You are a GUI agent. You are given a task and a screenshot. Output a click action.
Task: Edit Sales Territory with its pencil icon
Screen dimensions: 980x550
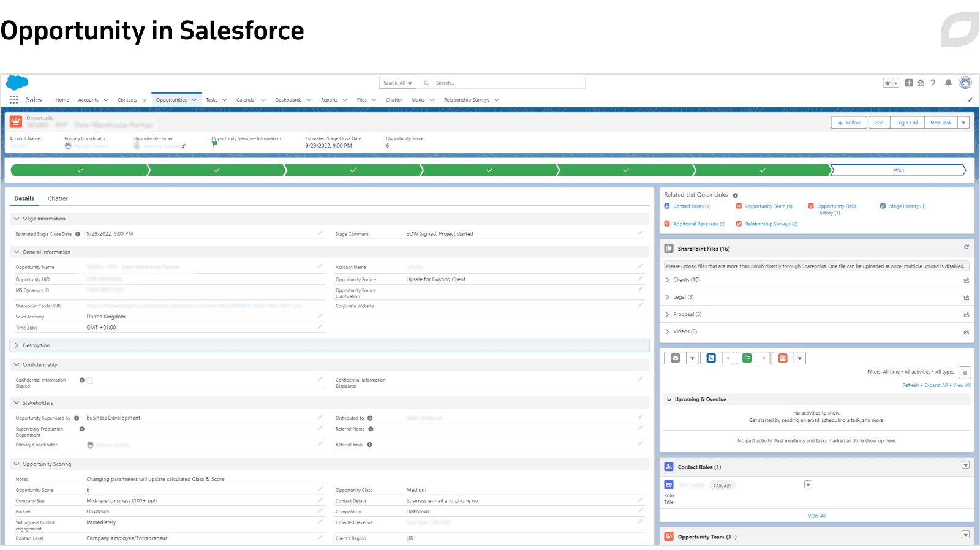point(320,315)
